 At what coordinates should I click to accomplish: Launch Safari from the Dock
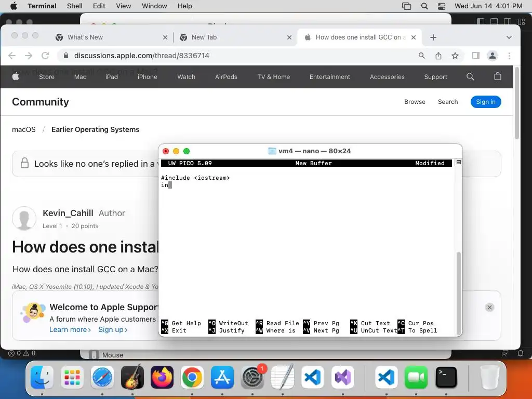click(x=102, y=377)
